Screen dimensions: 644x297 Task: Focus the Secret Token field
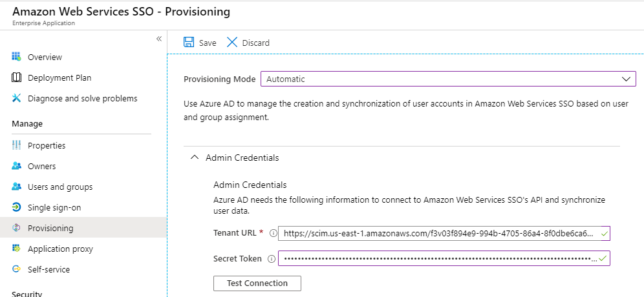[x=438, y=259]
